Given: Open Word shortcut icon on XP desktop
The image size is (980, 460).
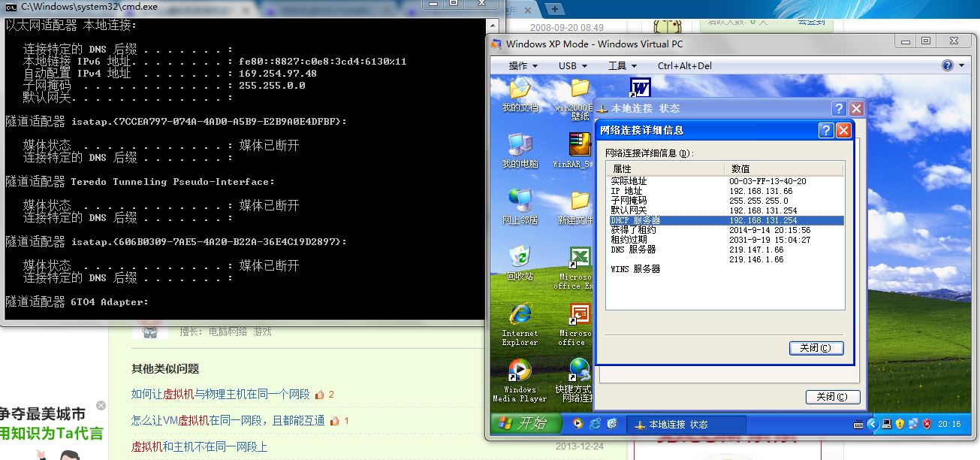Looking at the screenshot, I should pyautogui.click(x=640, y=87).
